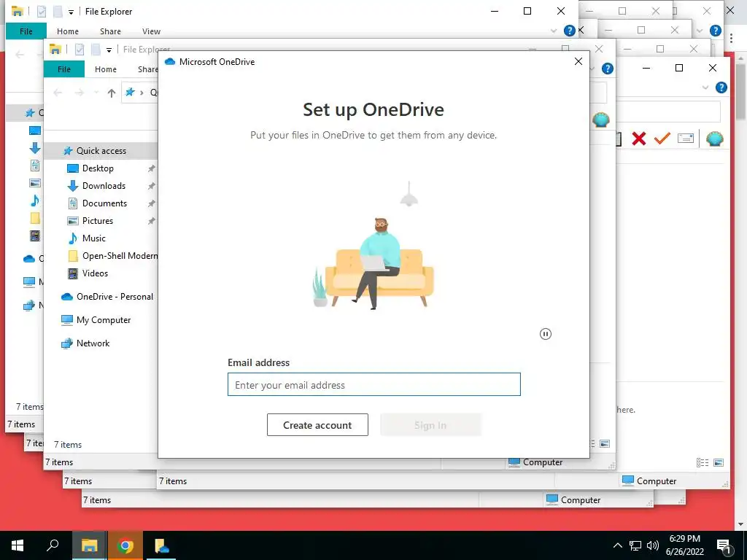Open Documents in the Quick access list
Image resolution: width=747 pixels, height=560 pixels.
coord(104,203)
